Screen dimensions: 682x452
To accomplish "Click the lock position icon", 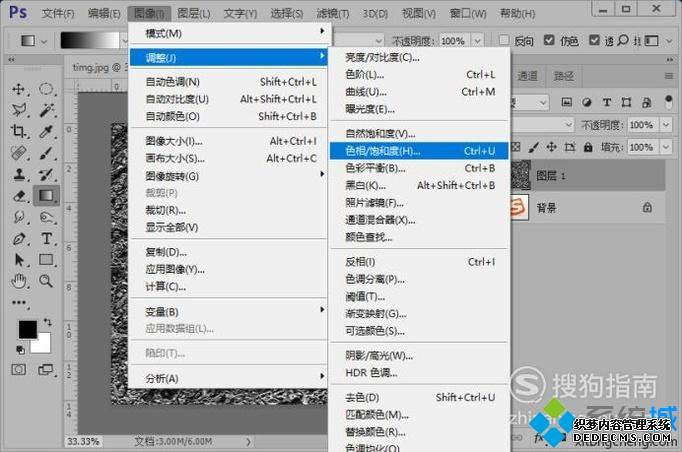I will coord(552,147).
